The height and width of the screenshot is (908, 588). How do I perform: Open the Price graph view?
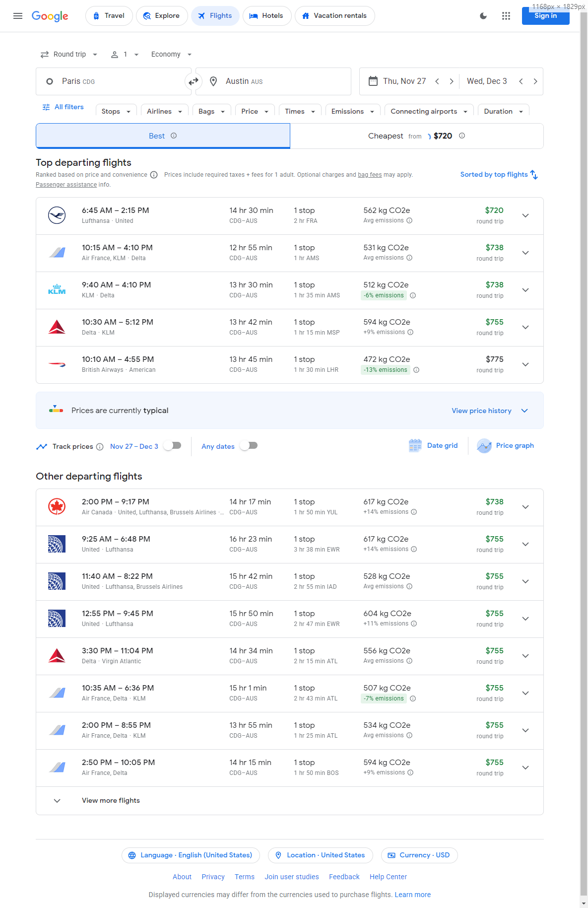click(506, 446)
